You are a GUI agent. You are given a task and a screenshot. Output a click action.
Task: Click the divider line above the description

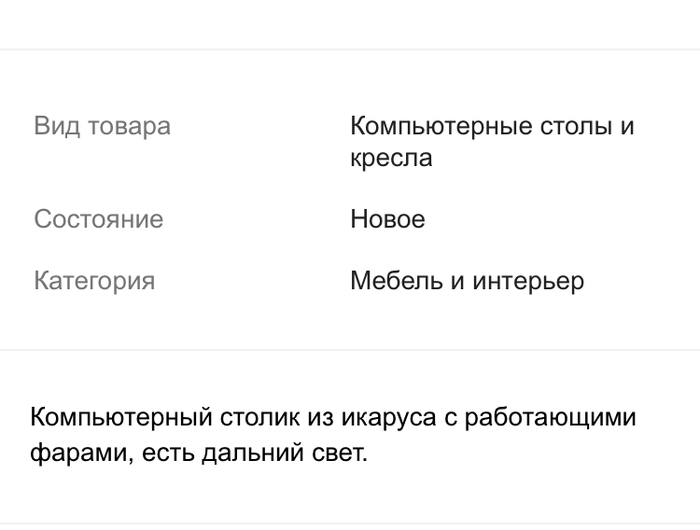pyautogui.click(x=350, y=350)
